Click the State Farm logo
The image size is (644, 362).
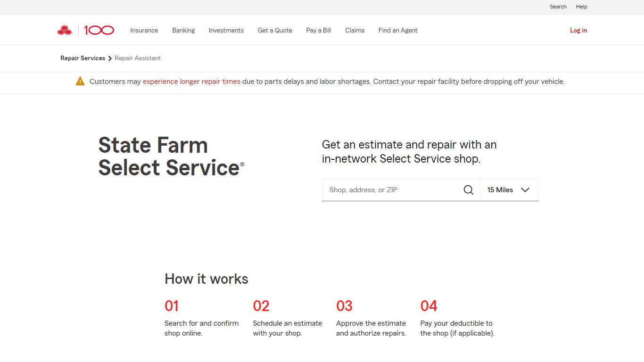click(x=65, y=31)
